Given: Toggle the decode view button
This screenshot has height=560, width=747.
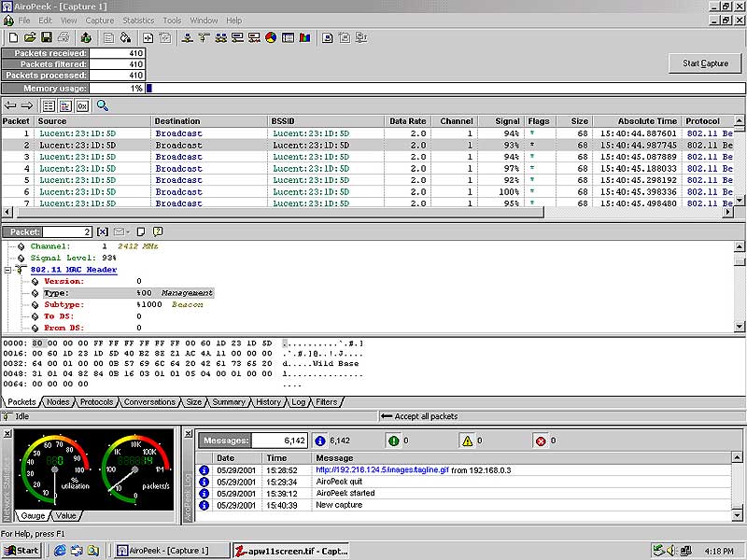Looking at the screenshot, I should pyautogui.click(x=65, y=105).
